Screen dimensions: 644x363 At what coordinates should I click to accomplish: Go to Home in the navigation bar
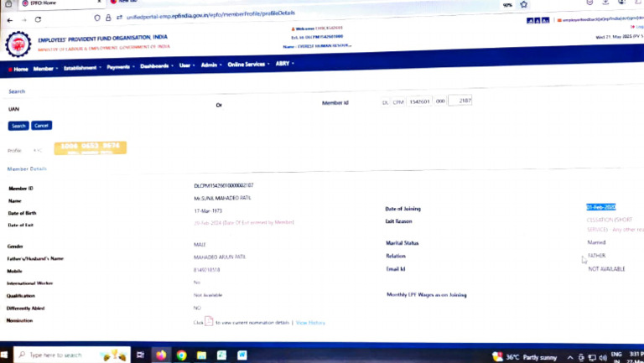[x=18, y=70]
